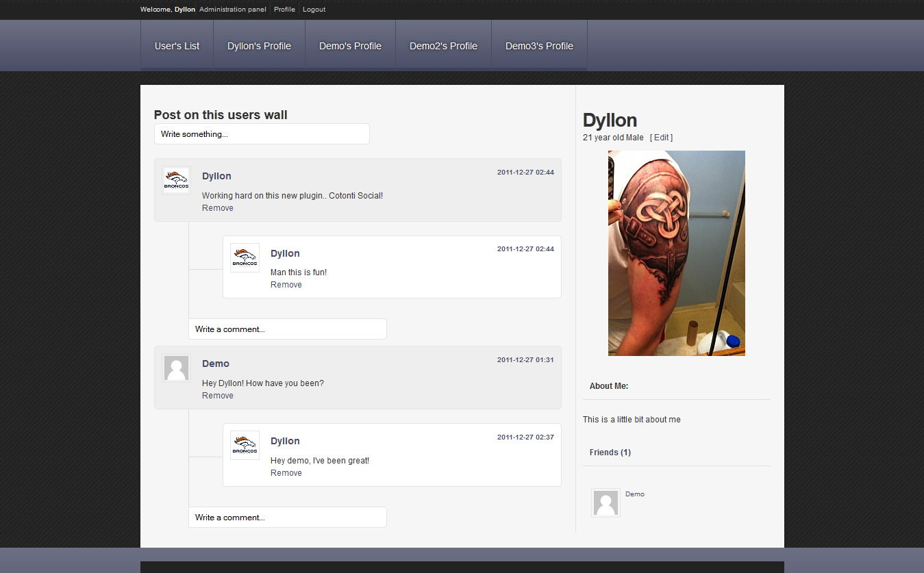924x573 pixels.
Task: Remove the 'Man this is fun!' comment
Action: click(286, 285)
